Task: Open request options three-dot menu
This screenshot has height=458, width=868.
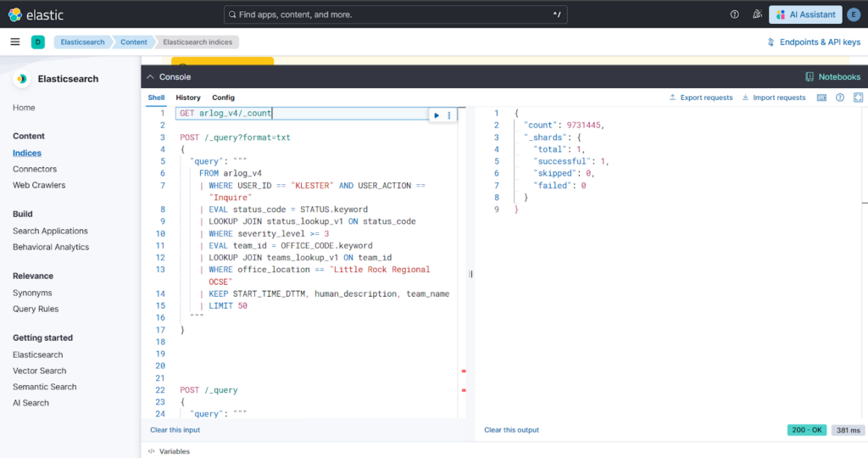Action: coord(449,114)
